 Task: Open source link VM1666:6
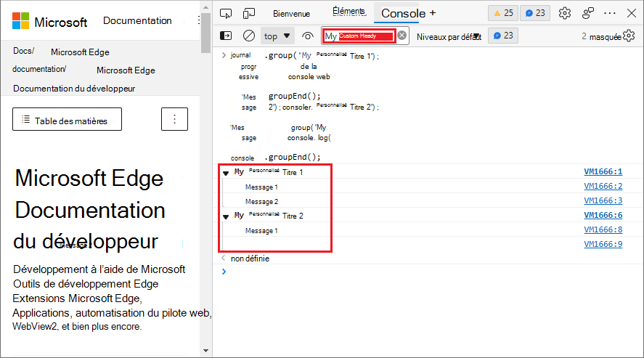click(603, 215)
